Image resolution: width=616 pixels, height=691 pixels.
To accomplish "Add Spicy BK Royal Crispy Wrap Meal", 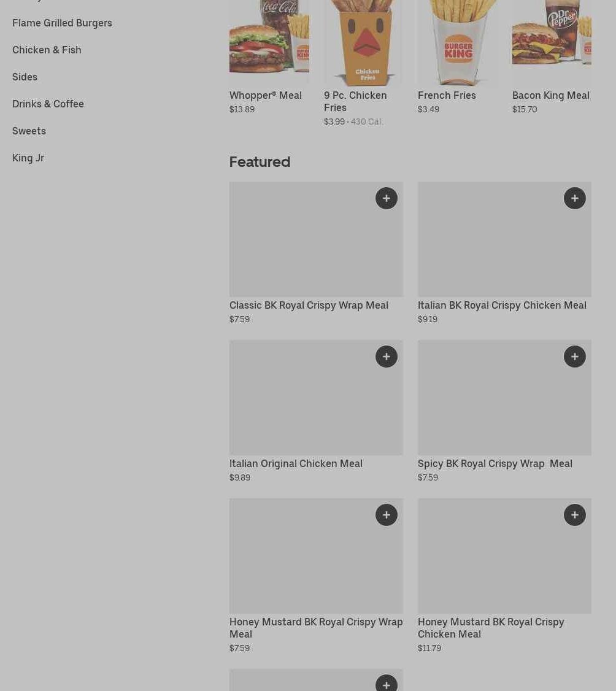I will point(574,357).
